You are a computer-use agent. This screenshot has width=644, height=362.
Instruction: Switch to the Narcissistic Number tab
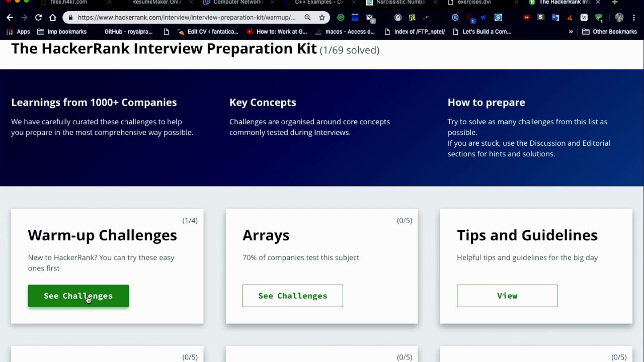pos(401,3)
